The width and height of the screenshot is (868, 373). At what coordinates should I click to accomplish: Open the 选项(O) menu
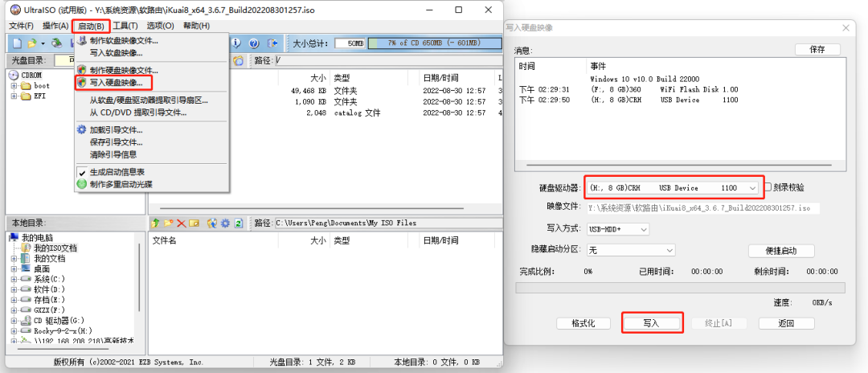pos(160,26)
